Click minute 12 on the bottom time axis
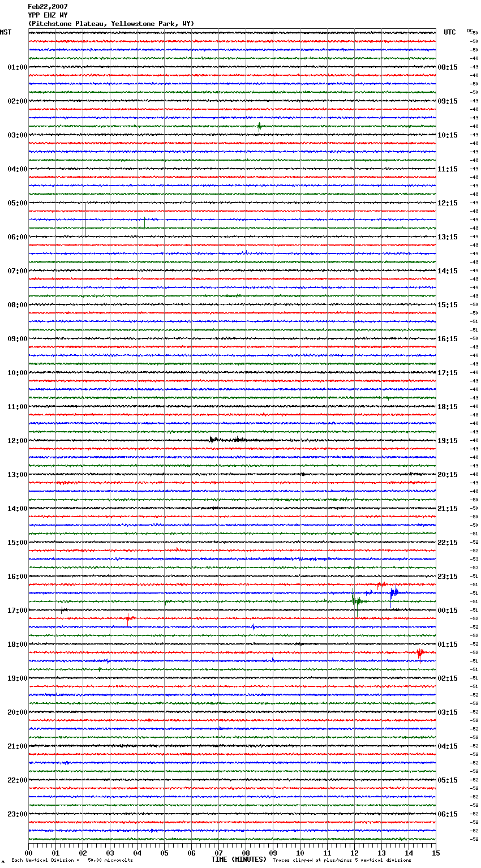481x868 pixels. [354, 852]
